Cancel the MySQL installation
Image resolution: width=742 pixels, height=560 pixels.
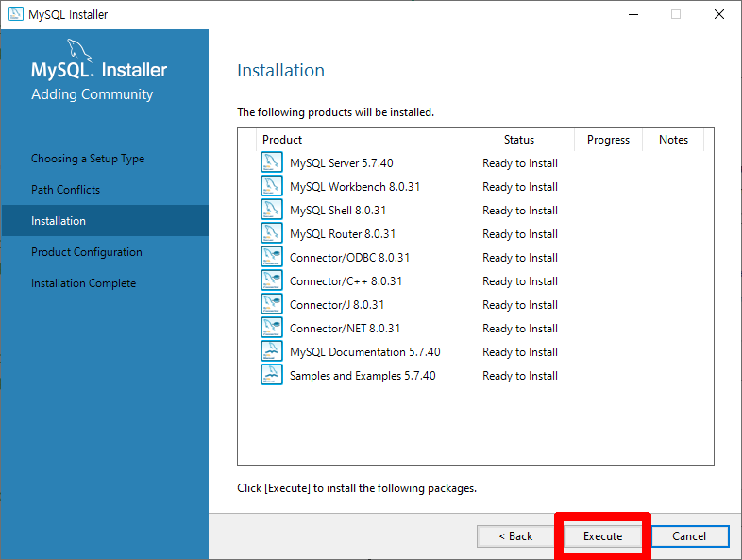[x=689, y=535]
